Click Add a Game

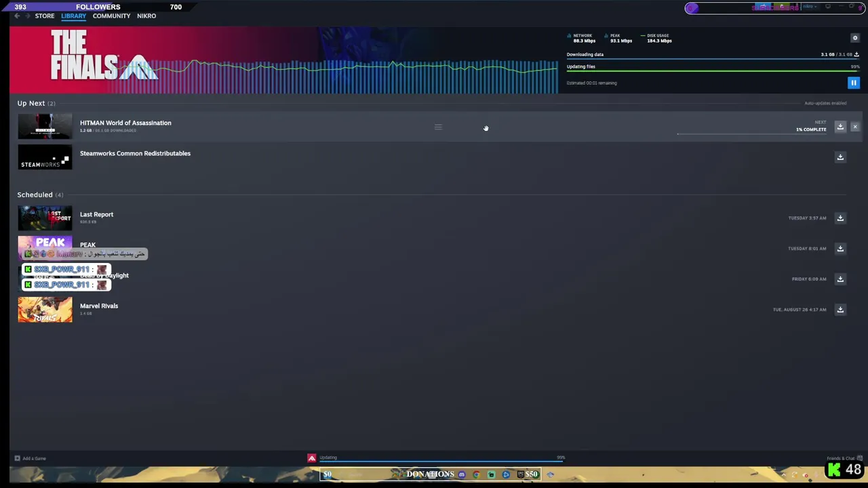coord(31,458)
